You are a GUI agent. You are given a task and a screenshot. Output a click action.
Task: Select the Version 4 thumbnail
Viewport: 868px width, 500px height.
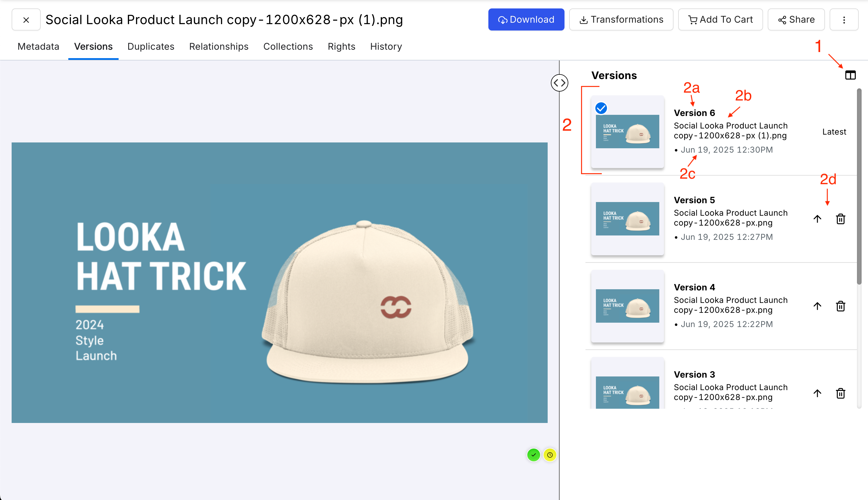(x=627, y=306)
